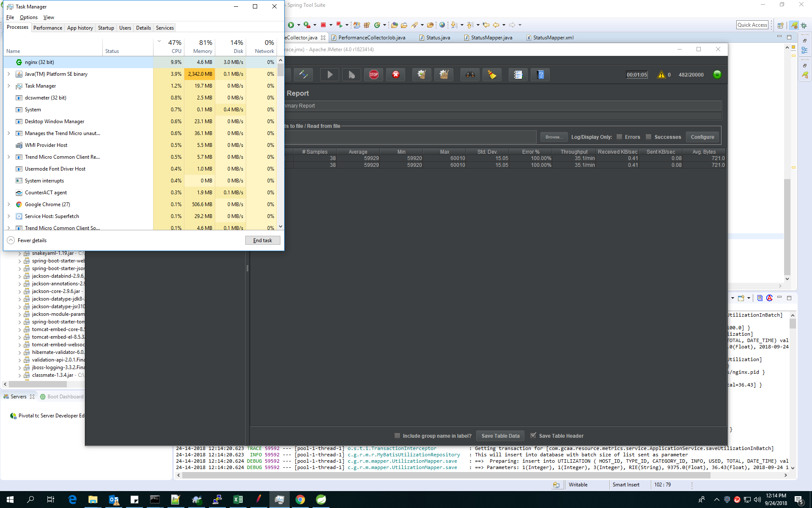This screenshot has height=508, width=812.
Task: Enable the Successes log filter
Action: (648, 137)
